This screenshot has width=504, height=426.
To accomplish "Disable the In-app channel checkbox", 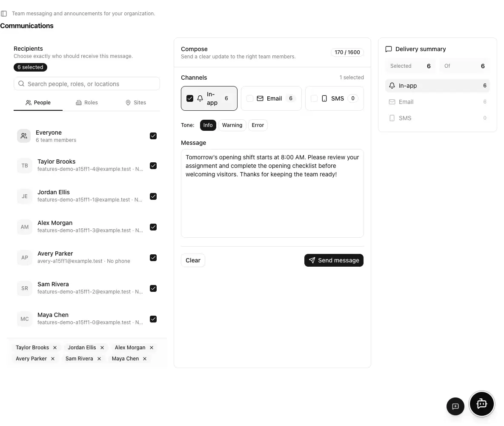I will (x=190, y=98).
